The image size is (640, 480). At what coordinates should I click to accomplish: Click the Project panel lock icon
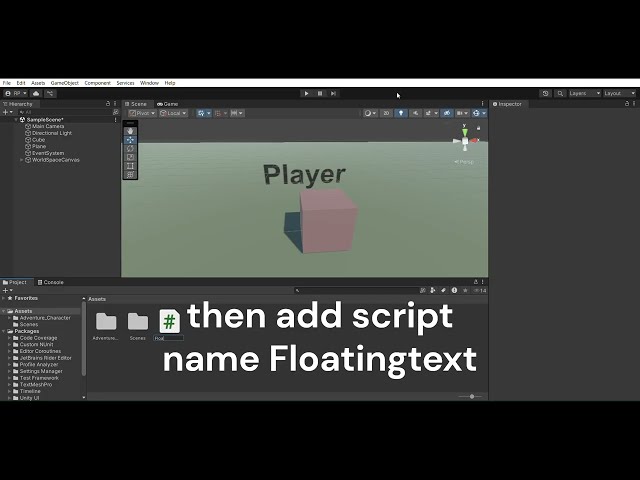476,282
